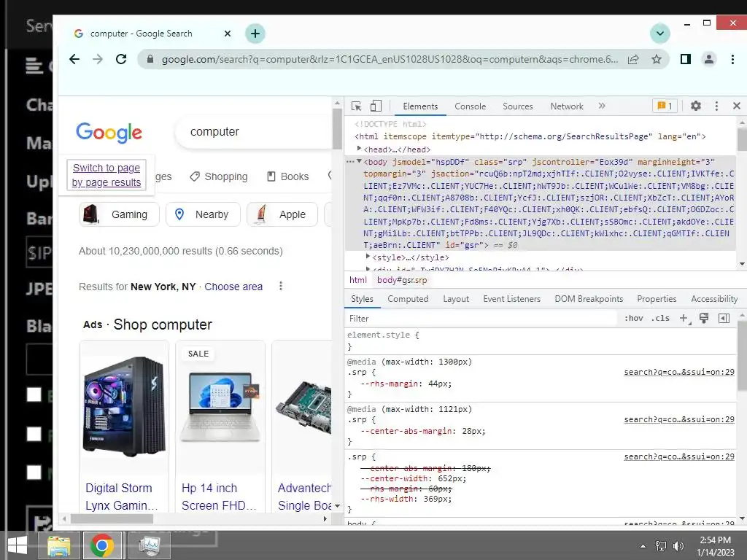Viewport: 747px width, 560px height.
Task: Click the styles Filter input field
Action: point(481,318)
